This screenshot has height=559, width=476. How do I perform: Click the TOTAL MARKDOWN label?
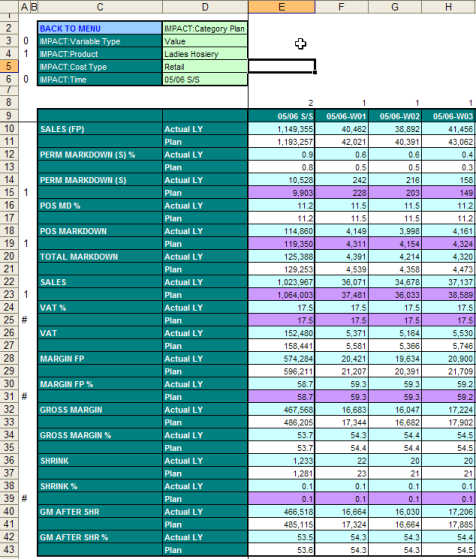tap(79, 257)
